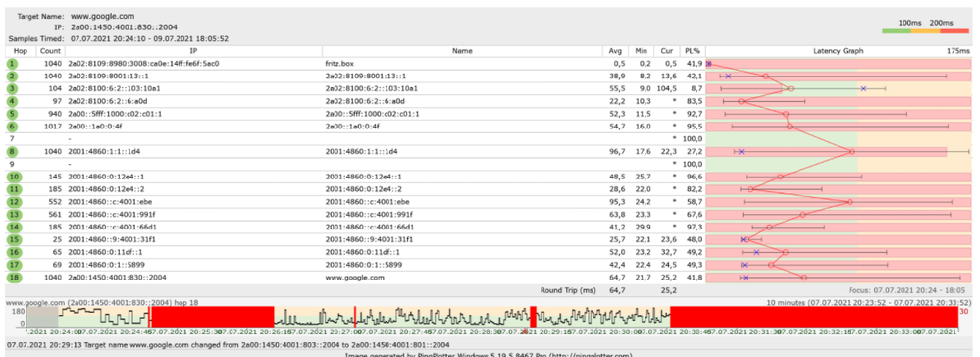
Task: Click the red packet-loss block near 20:25:30
Action: point(213,317)
